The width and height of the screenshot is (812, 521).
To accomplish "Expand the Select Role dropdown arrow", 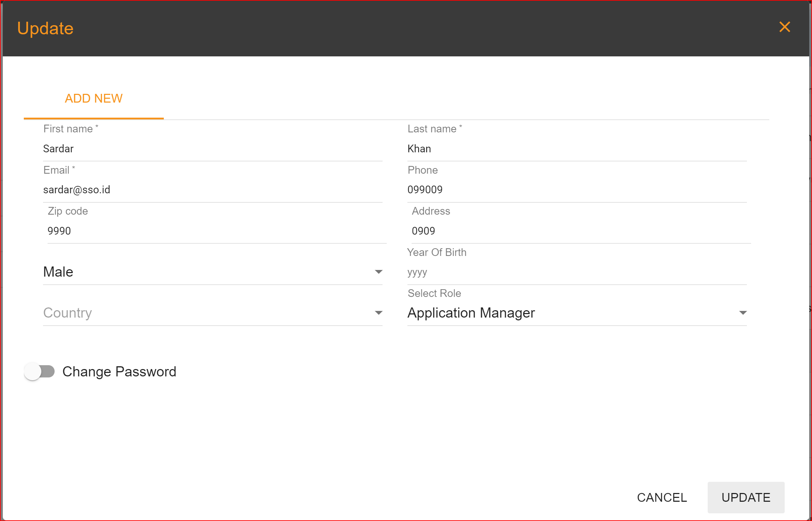I will 743,313.
